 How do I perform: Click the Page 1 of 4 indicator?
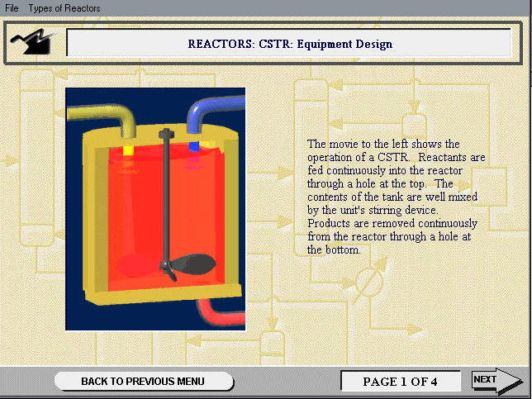400,382
